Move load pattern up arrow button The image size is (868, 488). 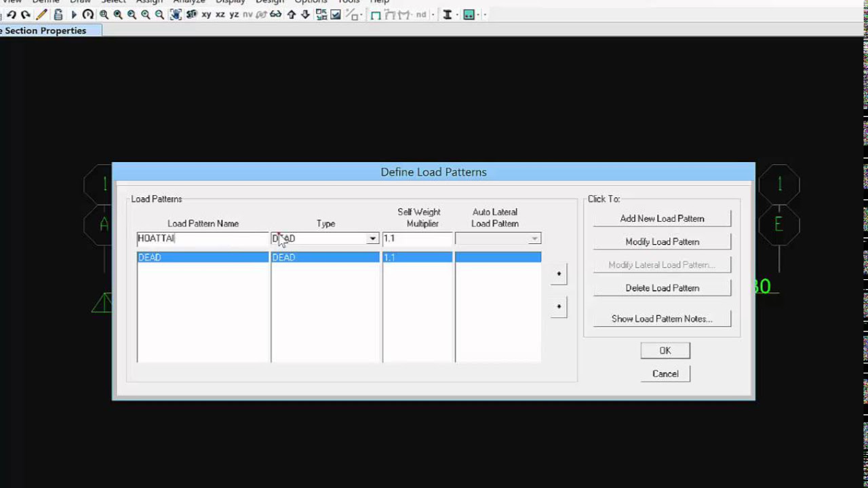(559, 274)
